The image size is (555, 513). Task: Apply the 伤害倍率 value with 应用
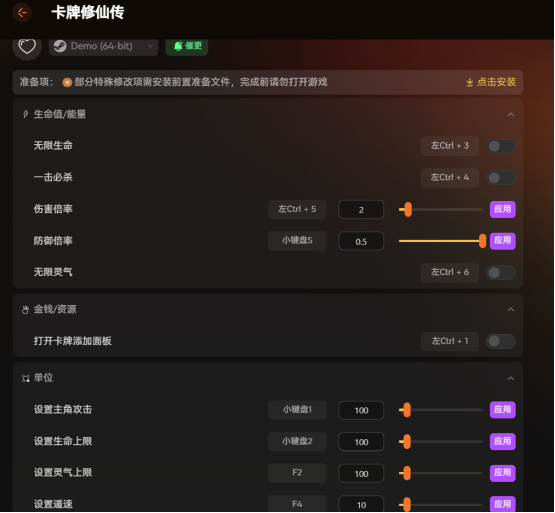[x=503, y=209]
